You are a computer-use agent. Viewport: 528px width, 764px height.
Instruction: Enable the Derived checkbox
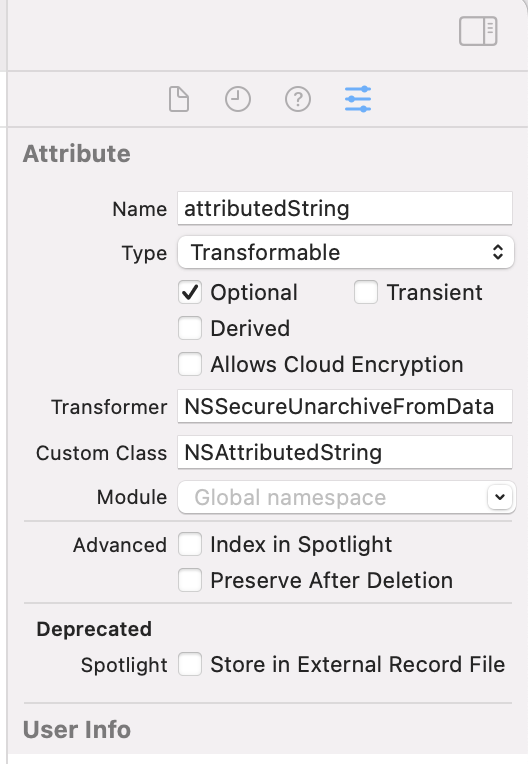point(190,328)
